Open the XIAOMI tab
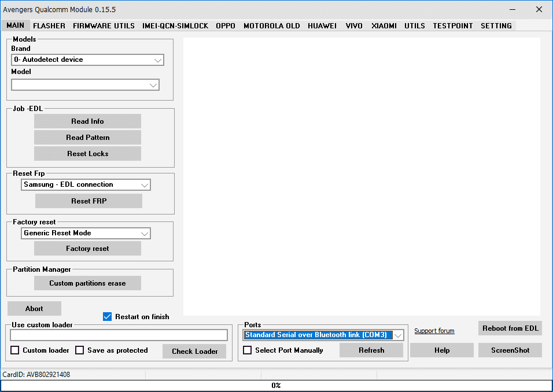The width and height of the screenshot is (553, 392). pos(384,26)
